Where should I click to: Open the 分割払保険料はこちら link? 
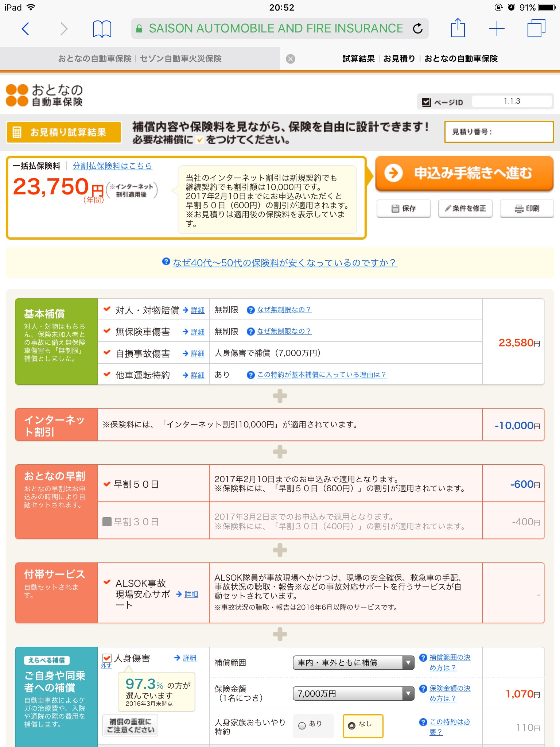point(112,166)
